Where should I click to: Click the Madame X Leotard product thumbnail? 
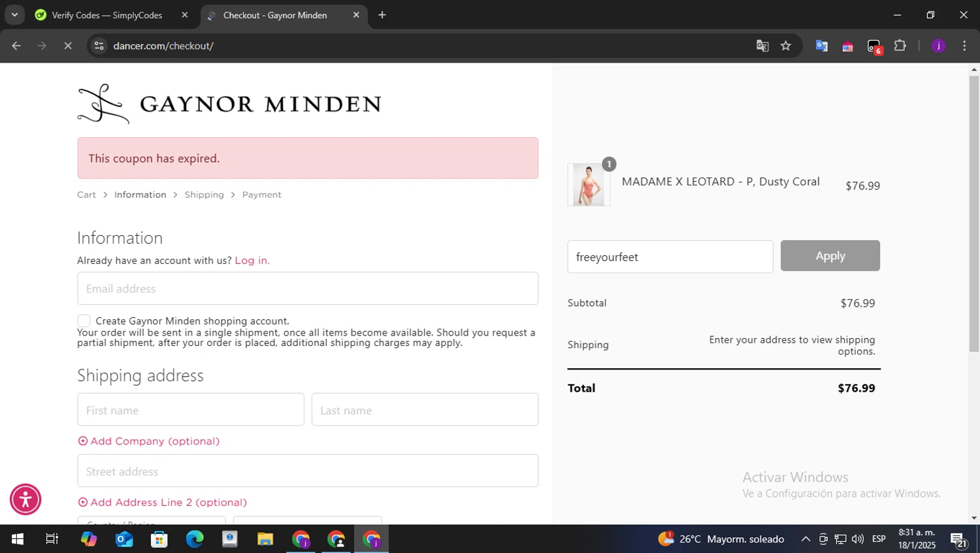coord(589,185)
